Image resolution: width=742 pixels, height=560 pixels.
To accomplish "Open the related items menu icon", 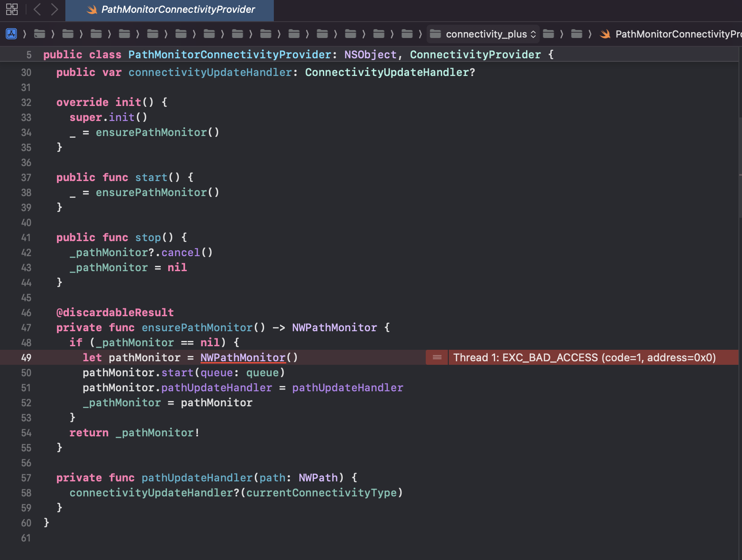I will click(12, 9).
